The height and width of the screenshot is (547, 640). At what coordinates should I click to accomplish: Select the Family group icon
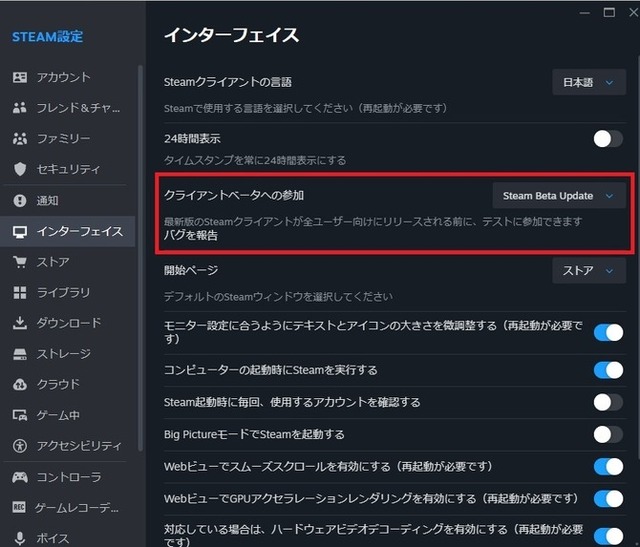pyautogui.click(x=19, y=139)
